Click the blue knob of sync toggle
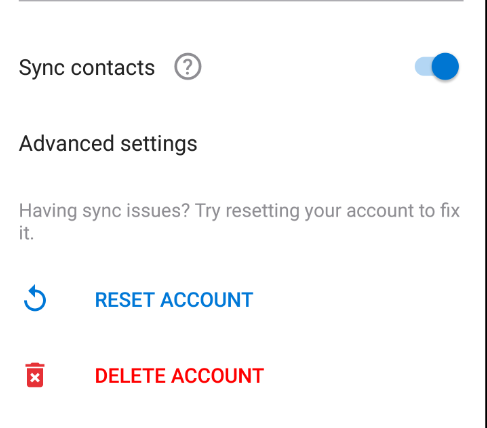487x428 pixels. click(445, 67)
